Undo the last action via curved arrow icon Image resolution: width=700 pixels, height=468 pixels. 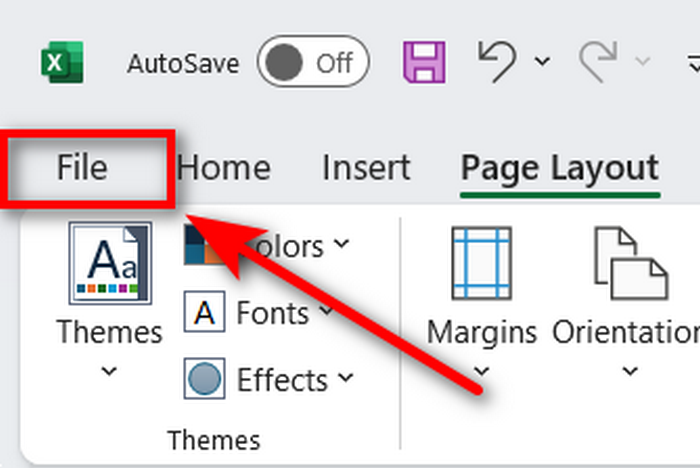(x=498, y=62)
